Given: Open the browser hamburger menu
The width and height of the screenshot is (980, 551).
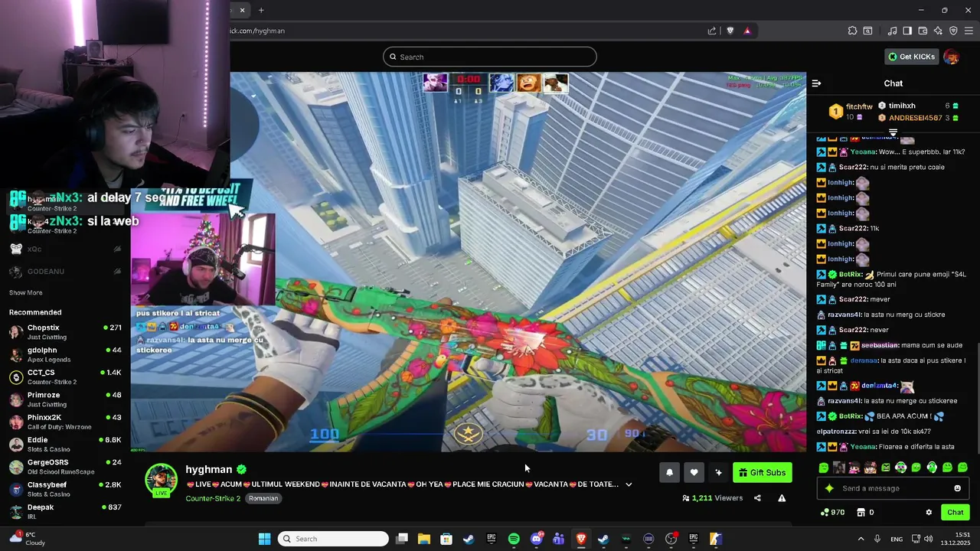Looking at the screenshot, I should 969,31.
